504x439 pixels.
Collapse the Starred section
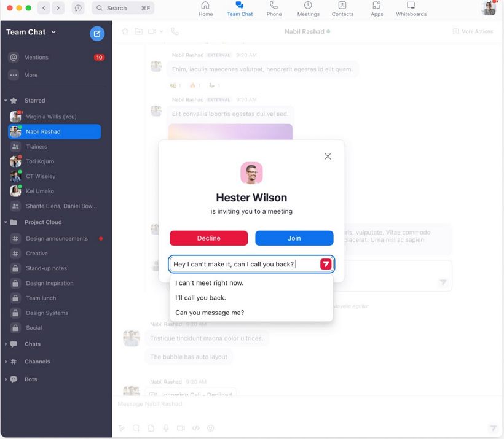pyautogui.click(x=6, y=101)
